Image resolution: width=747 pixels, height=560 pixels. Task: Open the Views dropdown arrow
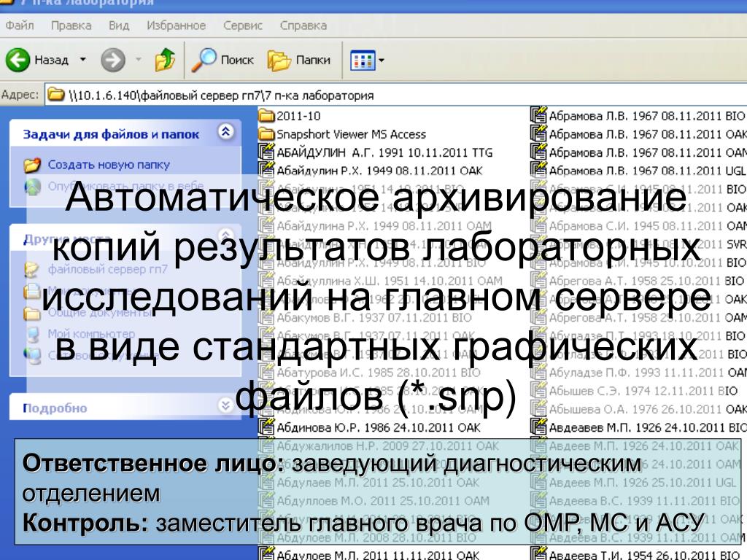click(381, 61)
